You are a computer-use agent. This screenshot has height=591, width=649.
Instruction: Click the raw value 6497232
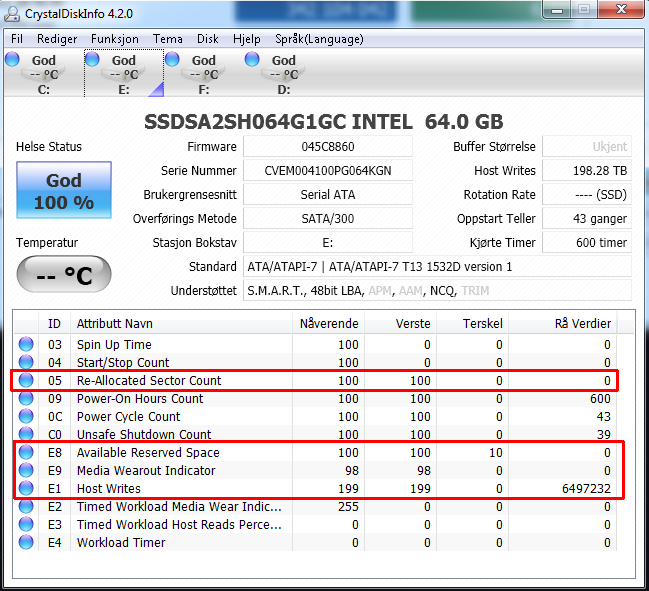[586, 489]
